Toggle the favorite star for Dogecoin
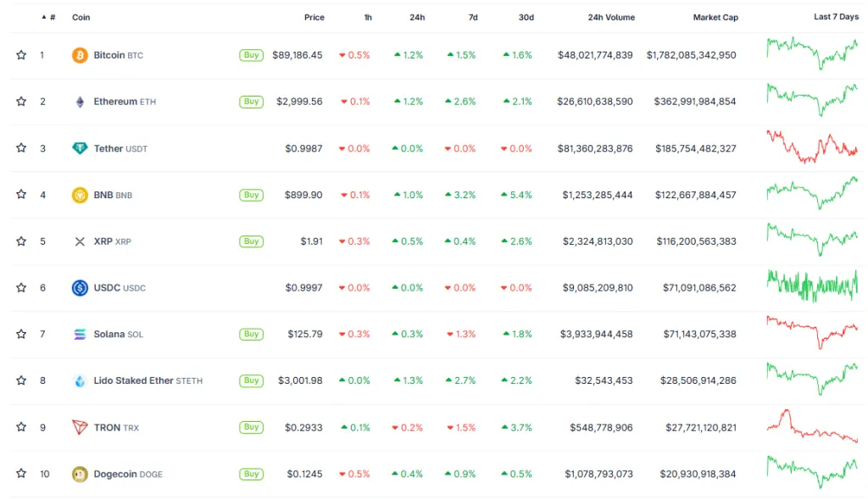 [21, 474]
